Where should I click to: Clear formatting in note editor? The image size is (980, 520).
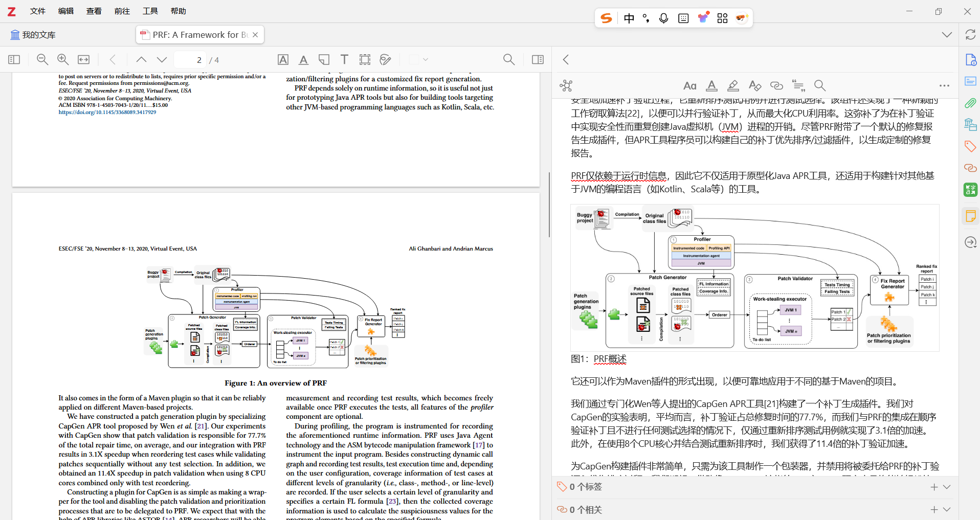(755, 86)
